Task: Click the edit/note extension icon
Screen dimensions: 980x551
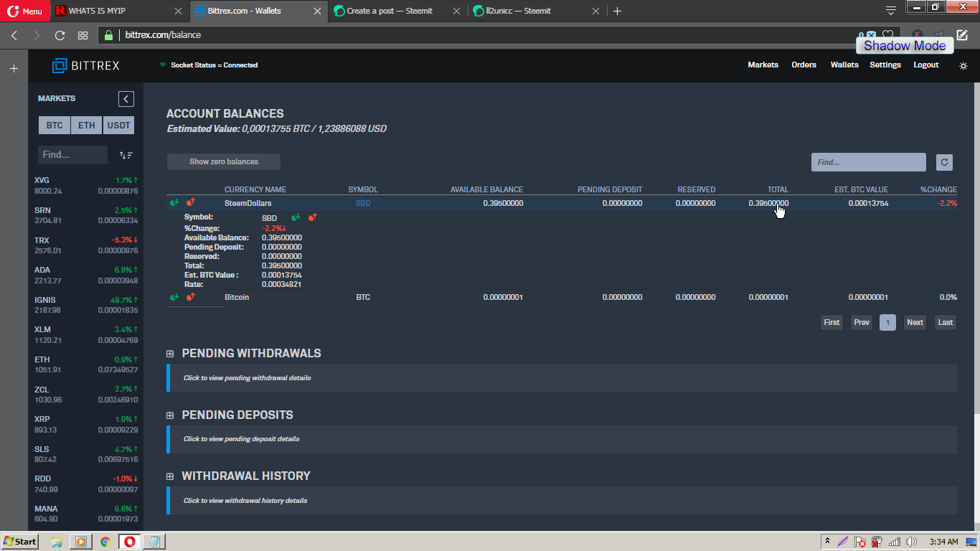Action: pos(963,35)
